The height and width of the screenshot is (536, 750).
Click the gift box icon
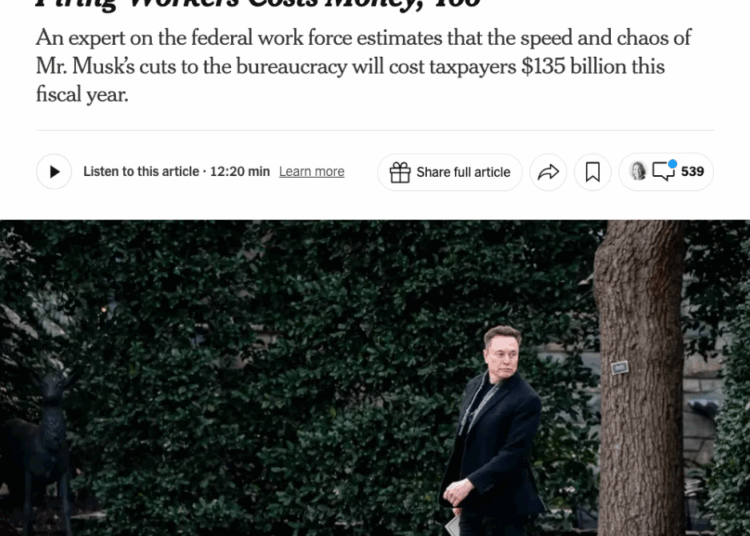click(x=400, y=172)
